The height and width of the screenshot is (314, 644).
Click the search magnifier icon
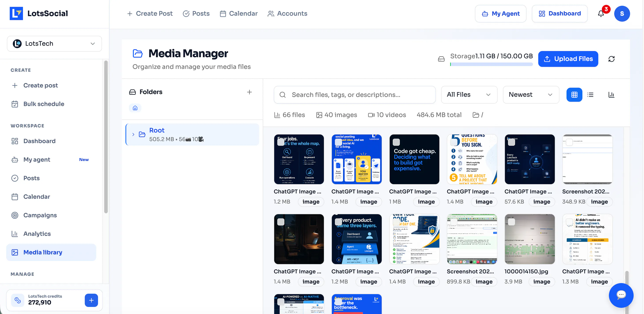283,95
